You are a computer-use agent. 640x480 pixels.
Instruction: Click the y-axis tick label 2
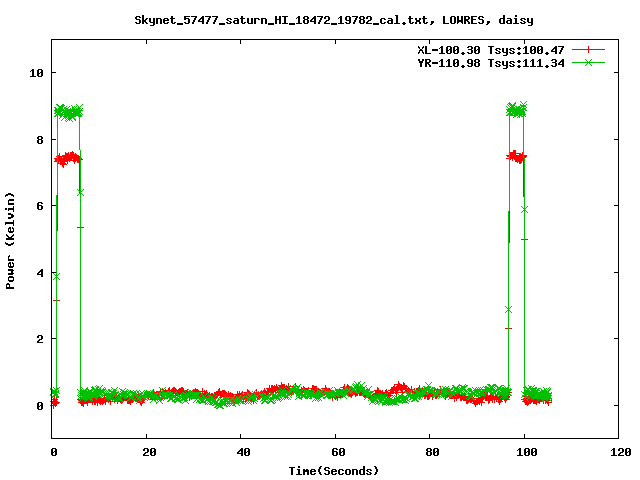click(x=40, y=339)
